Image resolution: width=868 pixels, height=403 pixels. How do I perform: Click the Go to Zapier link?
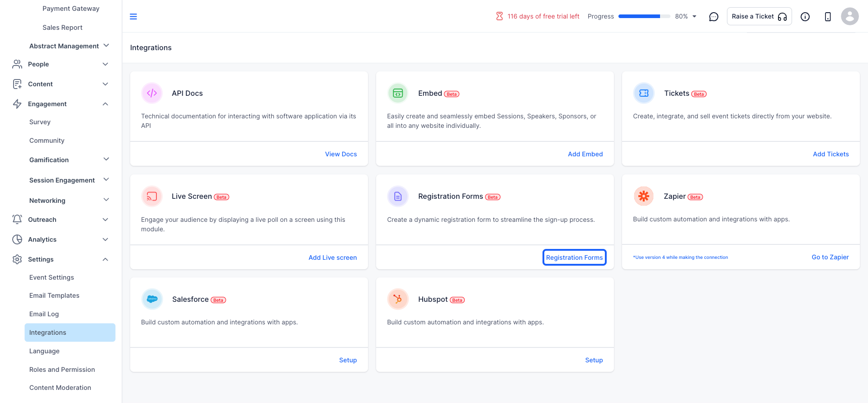tap(830, 257)
